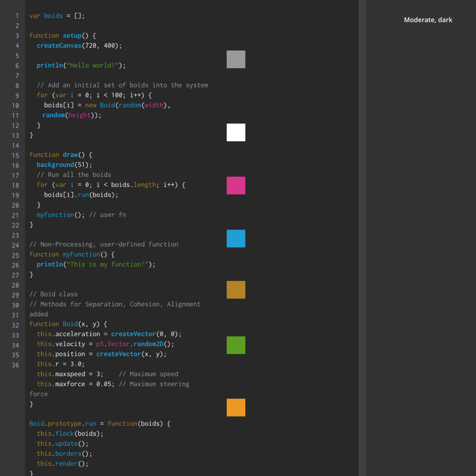
Task: Click the orange color swatch
Action: coord(236,407)
